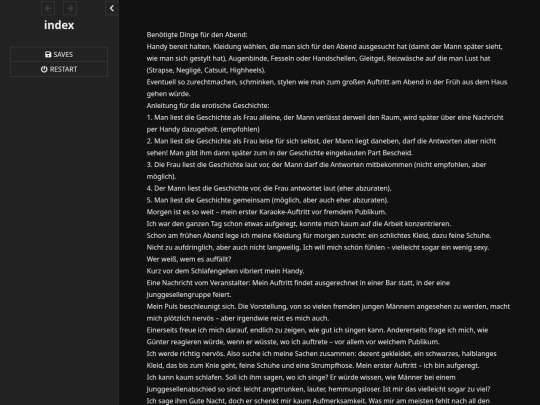Click the line 'Anleitung für die erotische Geschichte:'
Viewport: 540px width, 405px height.
pyautogui.click(x=208, y=106)
